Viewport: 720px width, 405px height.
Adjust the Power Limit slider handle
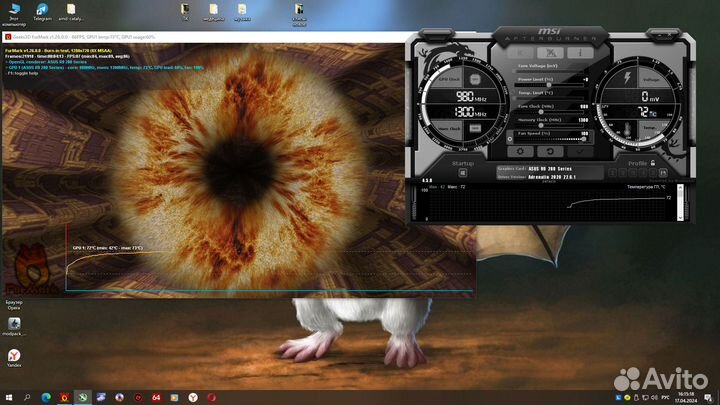[549, 85]
